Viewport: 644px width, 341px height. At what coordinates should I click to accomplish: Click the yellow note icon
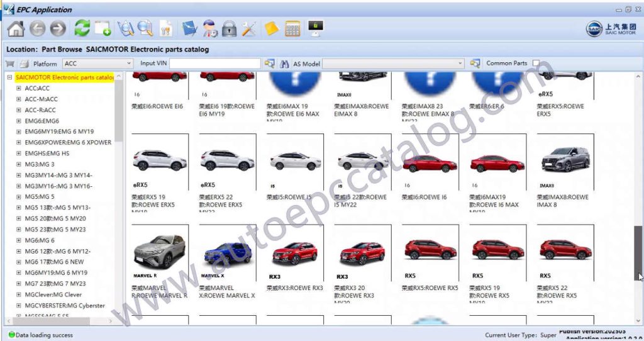click(272, 29)
